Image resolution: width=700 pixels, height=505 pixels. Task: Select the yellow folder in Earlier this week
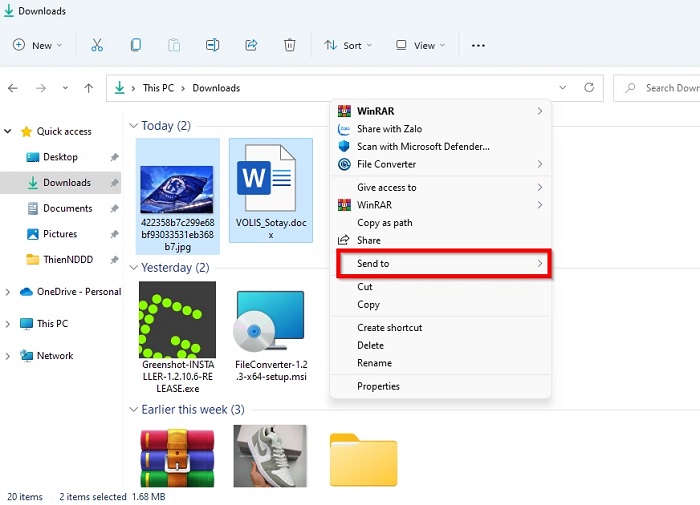click(363, 460)
